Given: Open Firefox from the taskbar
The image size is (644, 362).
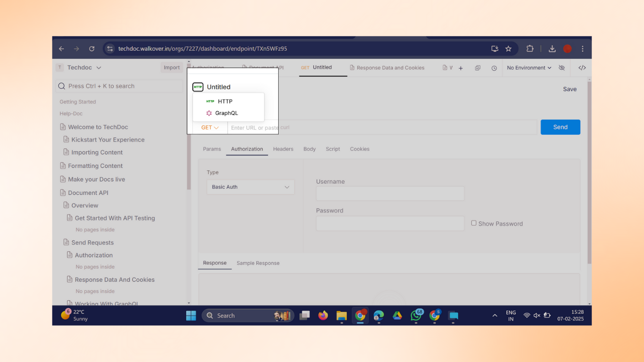Looking at the screenshot, I should 323,316.
